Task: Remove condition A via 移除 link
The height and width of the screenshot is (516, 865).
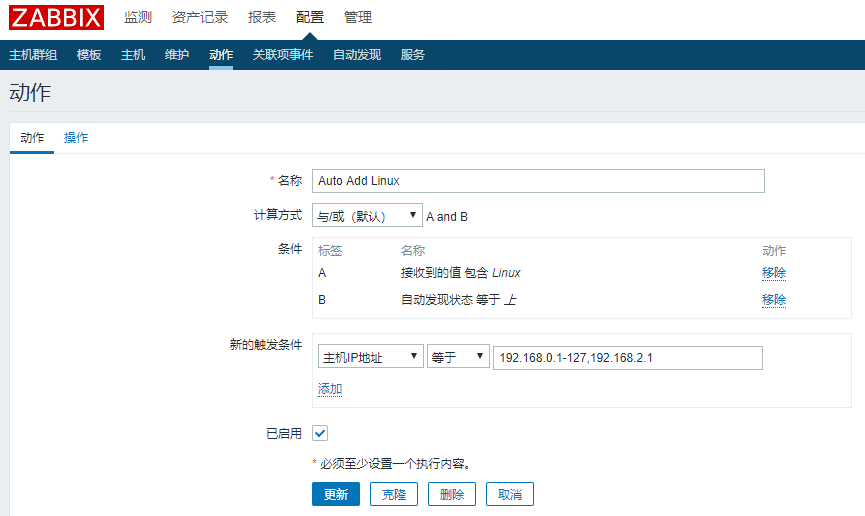Action: point(774,272)
